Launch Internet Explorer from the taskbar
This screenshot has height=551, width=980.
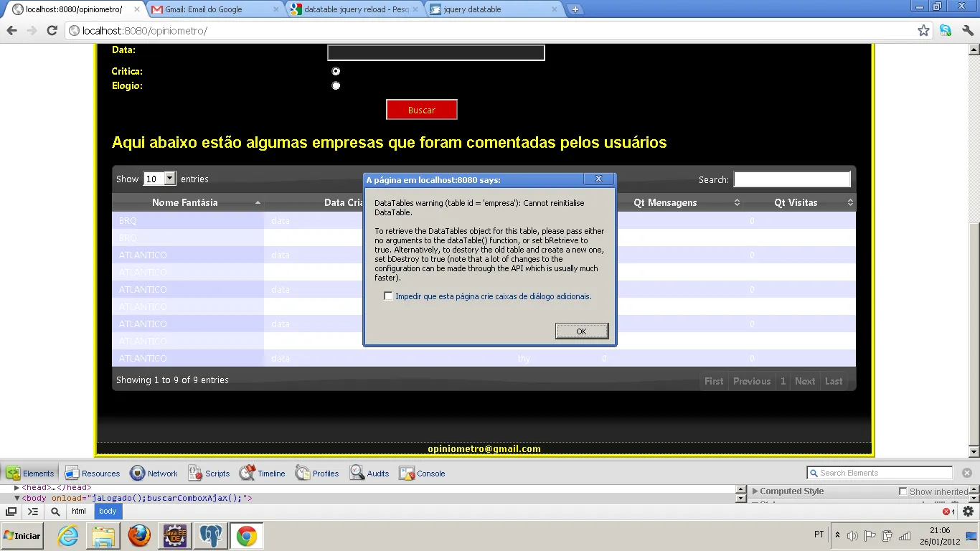[68, 536]
